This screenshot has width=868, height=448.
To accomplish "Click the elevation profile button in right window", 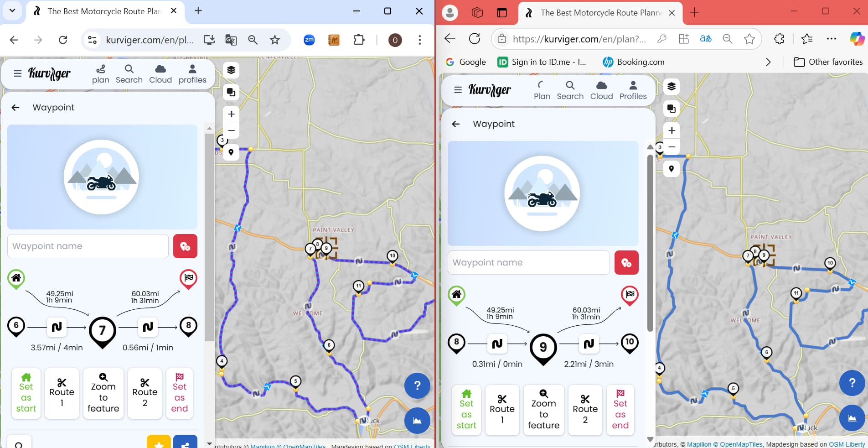I will click(x=852, y=418).
